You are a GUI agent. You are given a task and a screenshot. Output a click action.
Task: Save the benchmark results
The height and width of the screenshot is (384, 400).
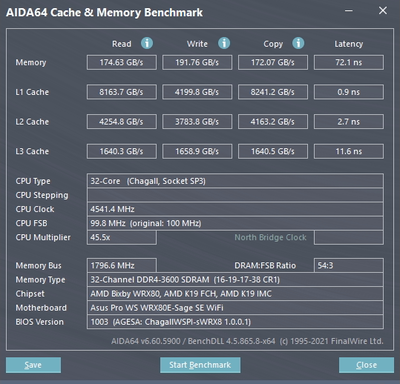33,365
